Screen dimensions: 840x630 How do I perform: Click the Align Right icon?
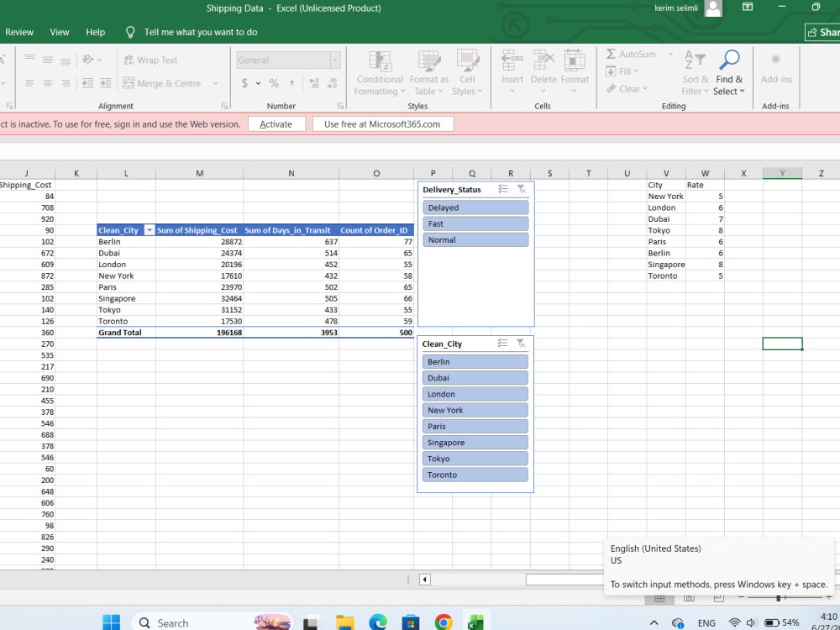coord(66,83)
